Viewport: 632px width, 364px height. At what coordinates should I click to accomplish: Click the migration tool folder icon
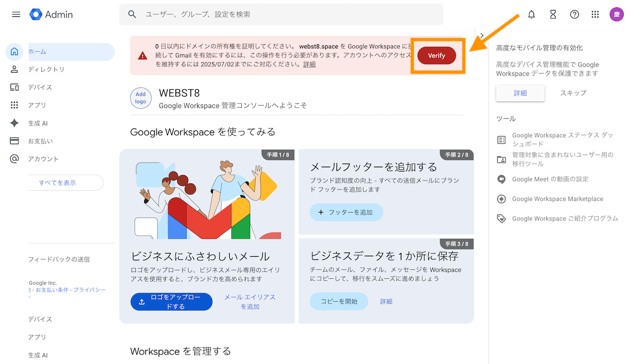[501, 159]
